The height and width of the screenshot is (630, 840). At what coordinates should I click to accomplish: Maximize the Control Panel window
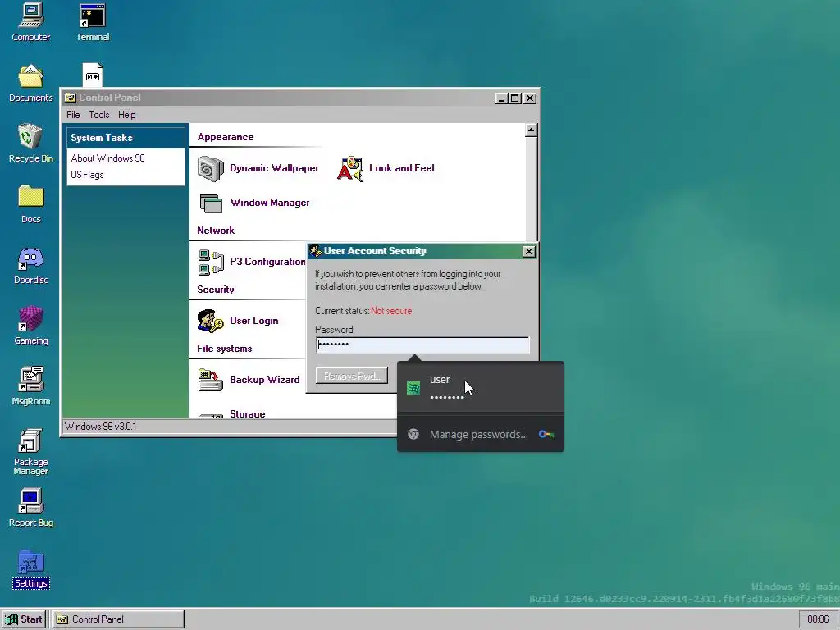[x=515, y=98]
